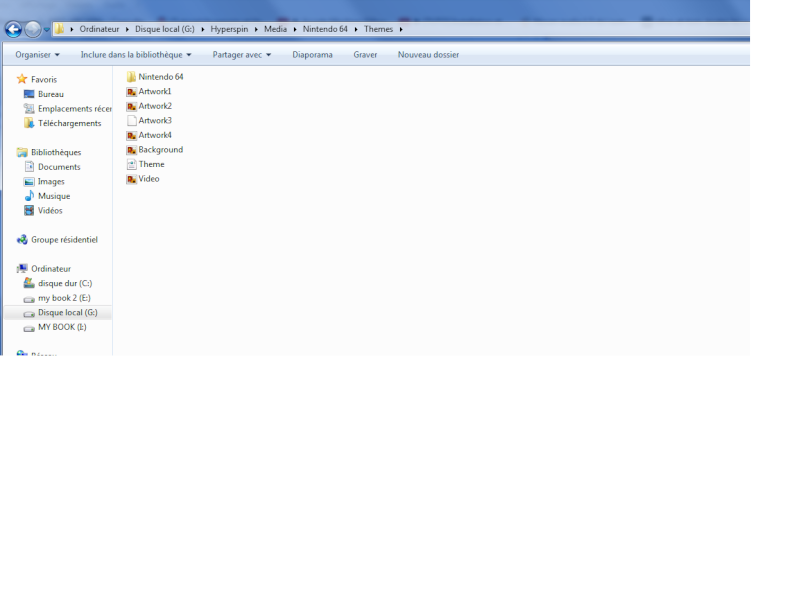Select the Téléchargements label in sidebar
The width and height of the screenshot is (800, 605).
point(69,123)
